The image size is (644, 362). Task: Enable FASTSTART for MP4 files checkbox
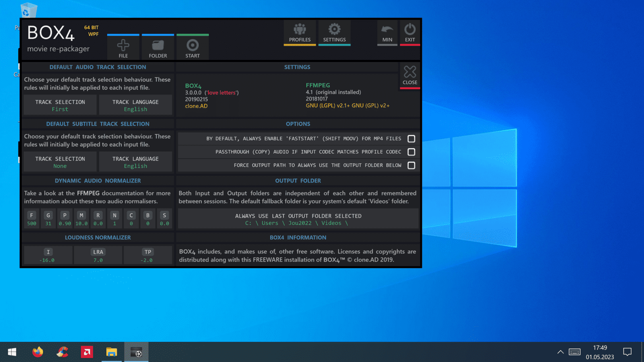click(411, 139)
